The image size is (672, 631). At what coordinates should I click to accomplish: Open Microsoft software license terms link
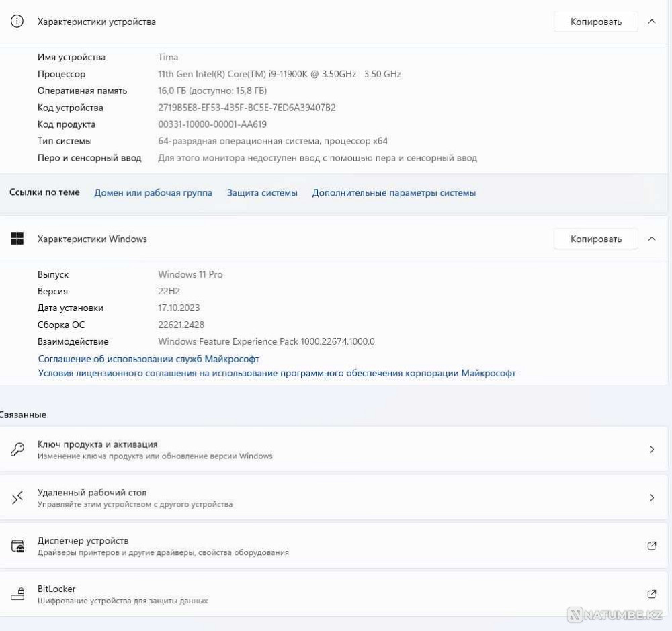[x=277, y=373]
